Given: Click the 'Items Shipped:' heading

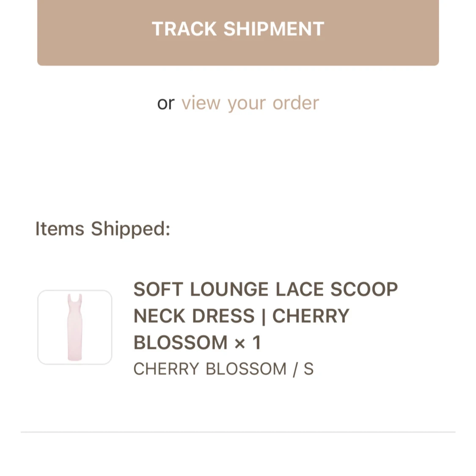Looking at the screenshot, I should 103,228.
